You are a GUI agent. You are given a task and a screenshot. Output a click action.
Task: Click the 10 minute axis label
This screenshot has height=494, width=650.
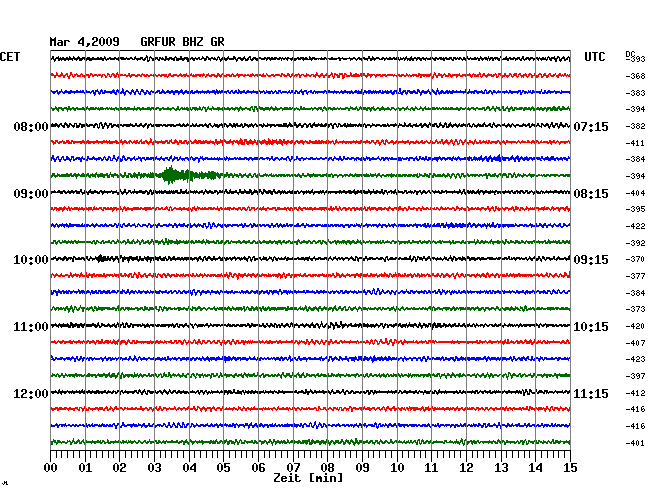(397, 467)
